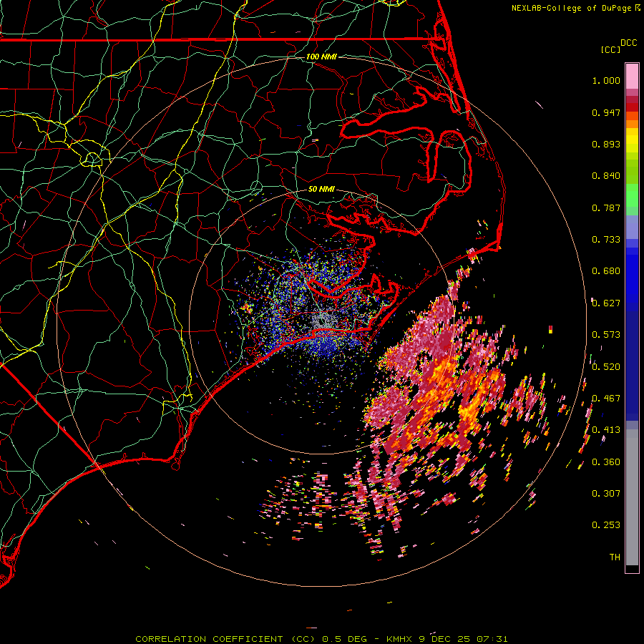This screenshot has width=644, height=644.
Task: Click the 0.680 scale value
Action: [606, 271]
